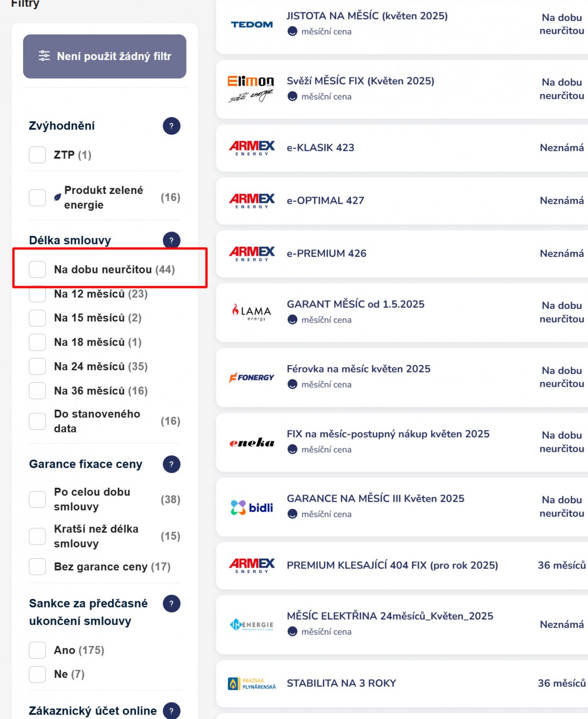Click the Zákaznický účet online help icon

coord(171,711)
